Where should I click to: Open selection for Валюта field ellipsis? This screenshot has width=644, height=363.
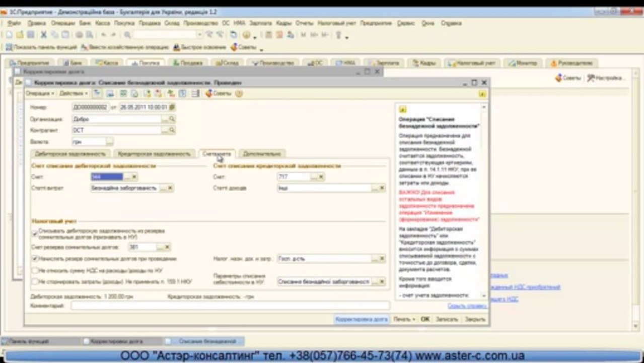110,142
